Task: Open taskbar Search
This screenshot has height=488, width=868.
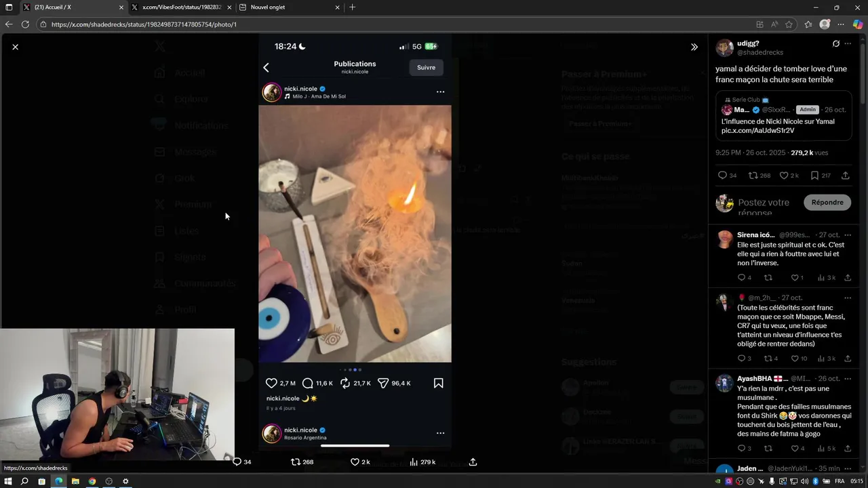Action: pyautogui.click(x=24, y=481)
